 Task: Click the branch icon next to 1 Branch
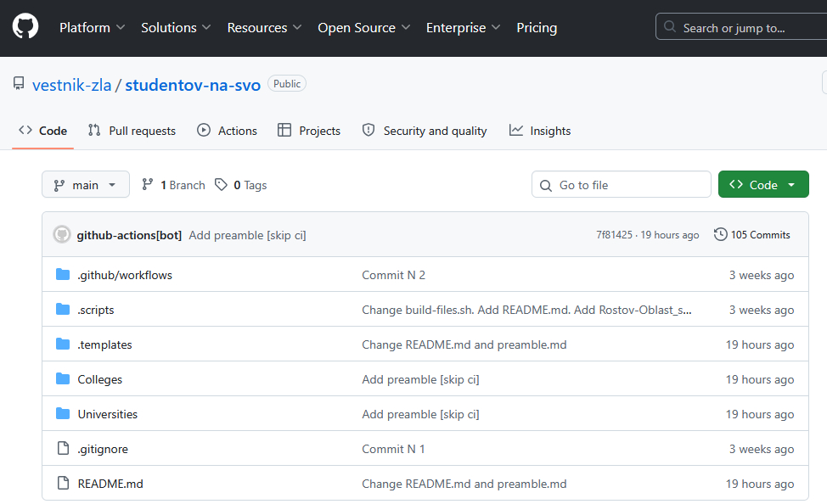(x=148, y=184)
